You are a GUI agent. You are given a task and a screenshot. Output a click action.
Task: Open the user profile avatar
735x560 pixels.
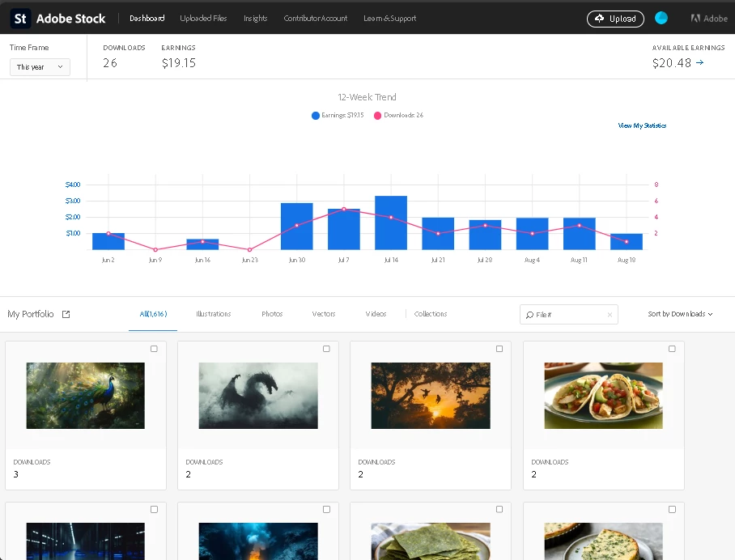(x=661, y=18)
